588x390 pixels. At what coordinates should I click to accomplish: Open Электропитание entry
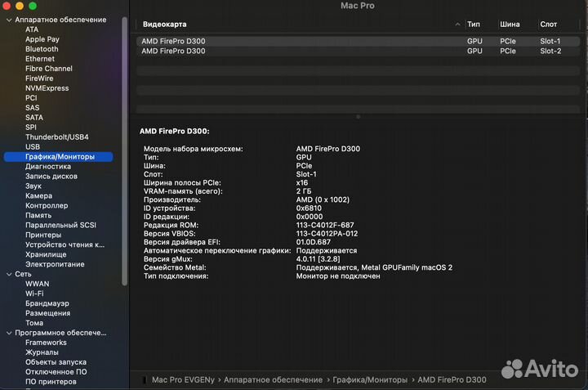[55, 264]
